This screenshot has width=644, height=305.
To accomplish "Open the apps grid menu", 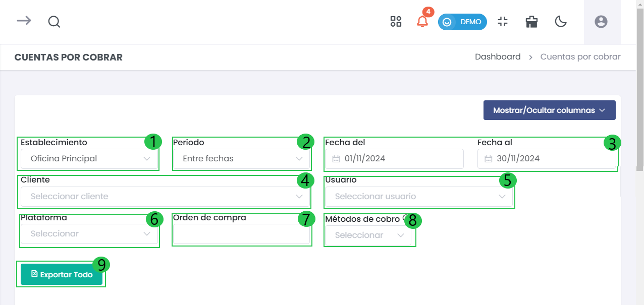I will click(x=396, y=22).
